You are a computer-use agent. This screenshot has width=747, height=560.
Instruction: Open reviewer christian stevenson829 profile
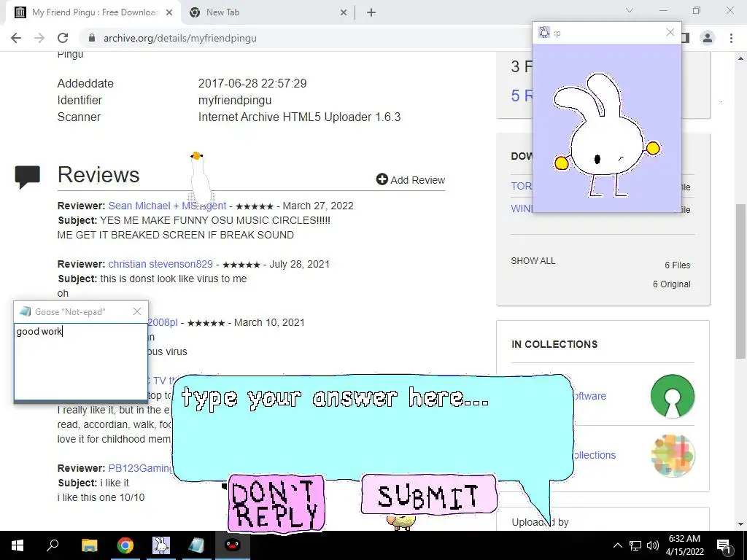tap(160, 264)
